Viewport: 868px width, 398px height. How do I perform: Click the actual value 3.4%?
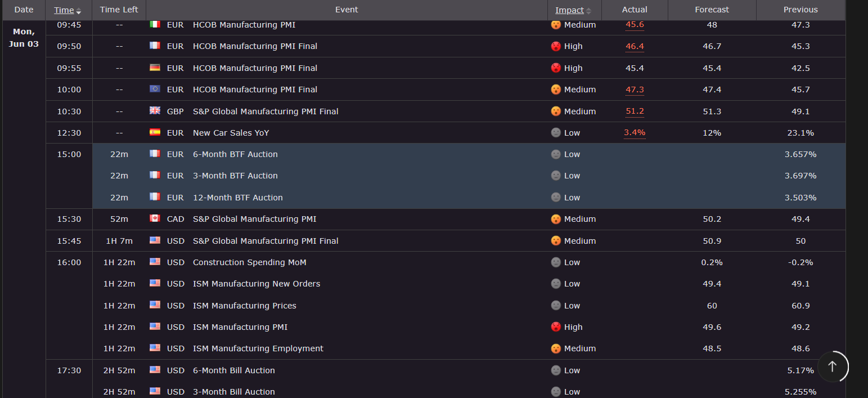(635, 133)
